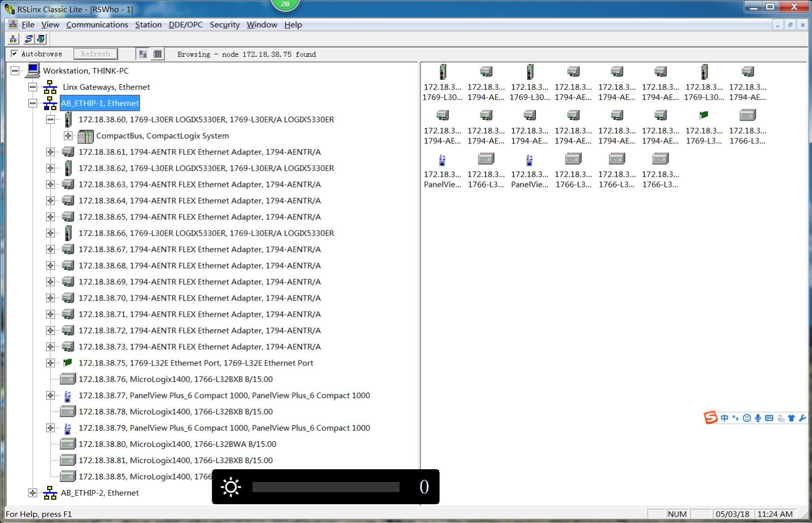Open Sogou input wrench settings icon
Screen dimensions: 812x523
click(x=802, y=418)
